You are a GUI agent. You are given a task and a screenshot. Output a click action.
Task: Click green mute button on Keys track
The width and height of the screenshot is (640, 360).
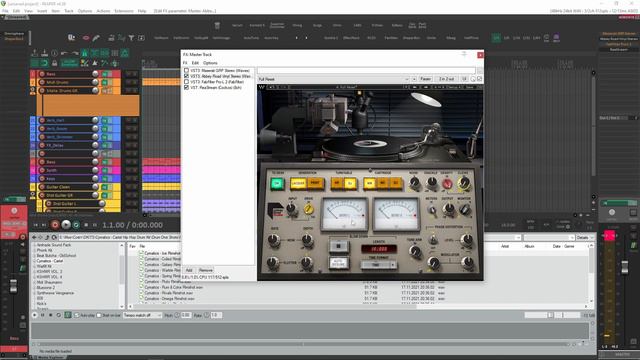[105, 179]
